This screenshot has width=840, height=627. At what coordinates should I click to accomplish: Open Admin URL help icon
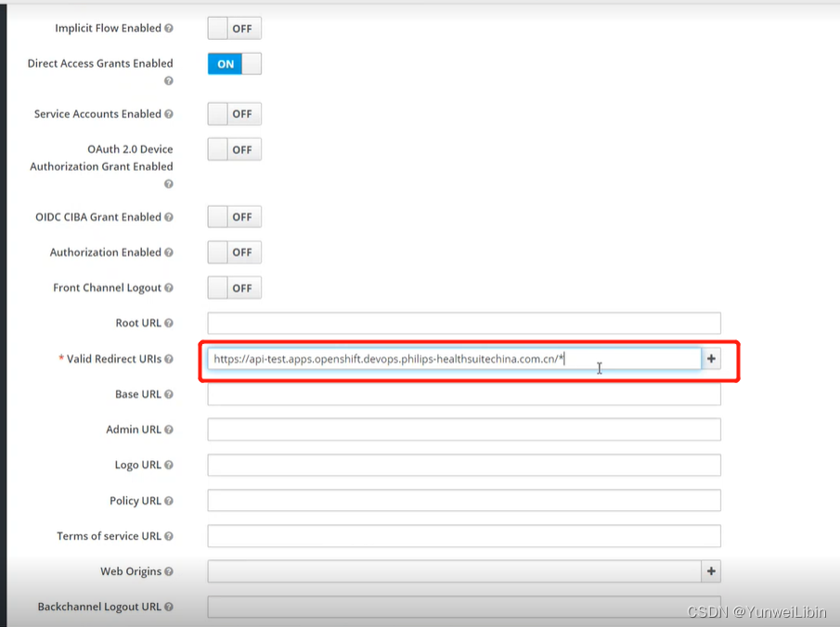(x=169, y=430)
